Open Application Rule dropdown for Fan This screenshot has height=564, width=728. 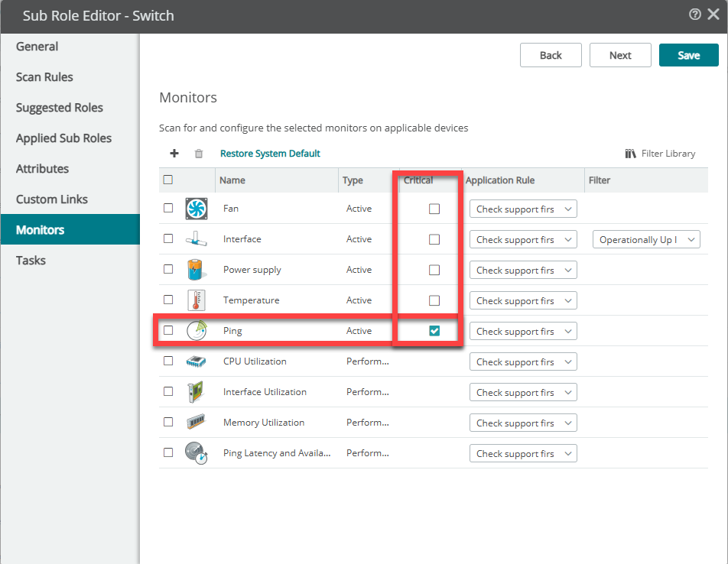pos(523,209)
